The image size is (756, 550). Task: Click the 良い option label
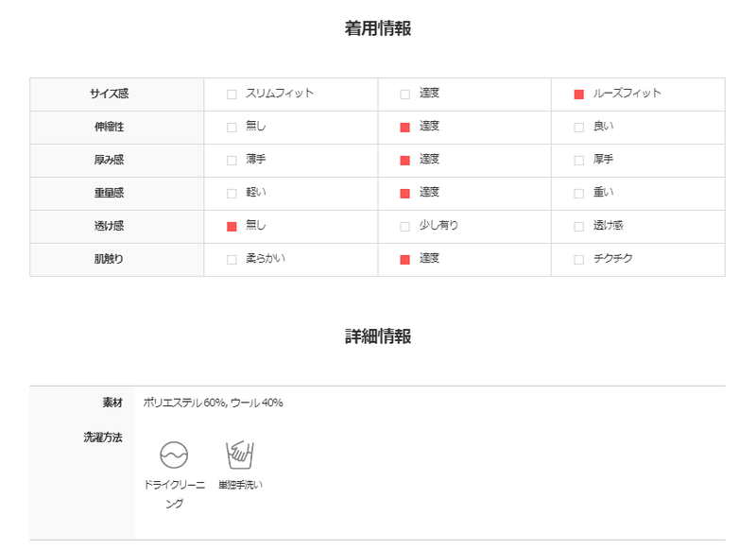point(603,127)
